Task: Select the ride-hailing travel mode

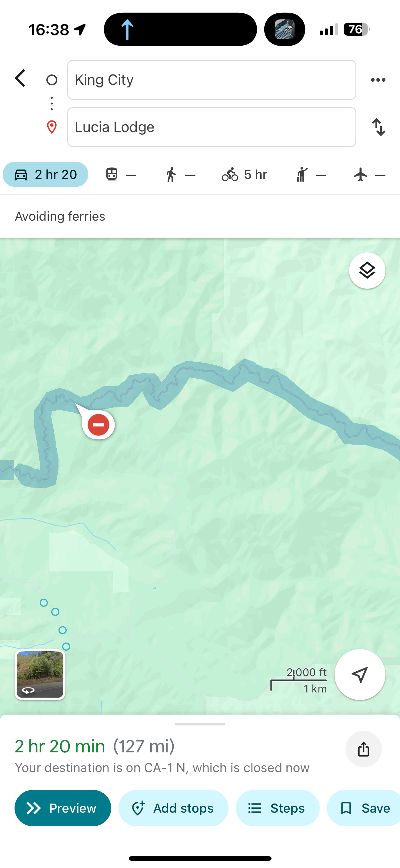Action: coord(310,175)
